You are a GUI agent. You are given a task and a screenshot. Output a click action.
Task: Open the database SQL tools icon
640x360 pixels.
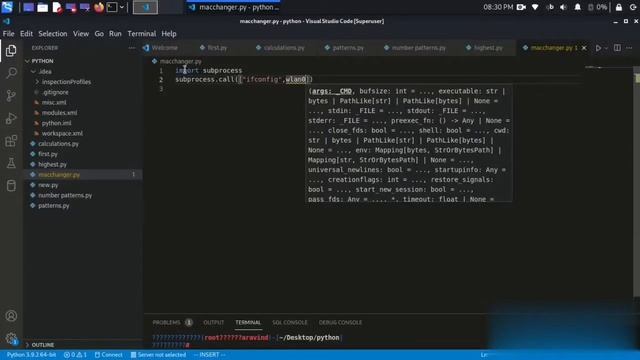[x=11, y=186]
